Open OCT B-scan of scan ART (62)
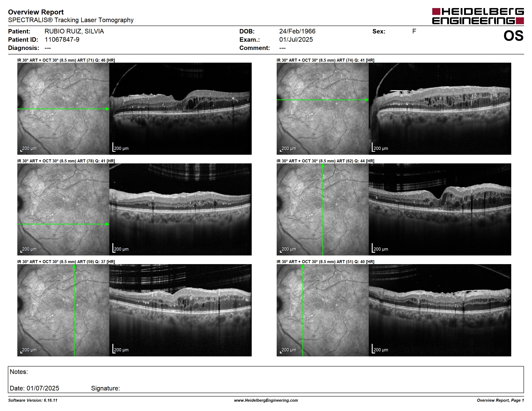This screenshot has height=411, width=532. 440,209
